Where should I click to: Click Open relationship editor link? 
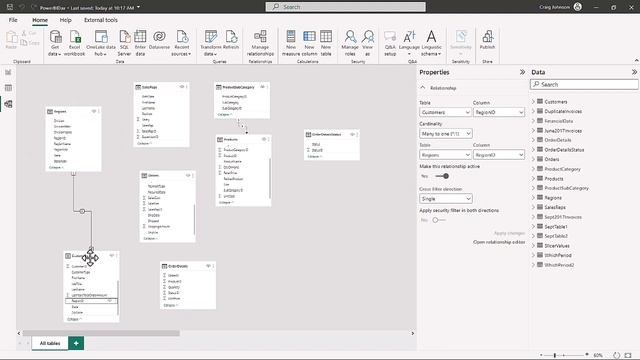tap(499, 242)
